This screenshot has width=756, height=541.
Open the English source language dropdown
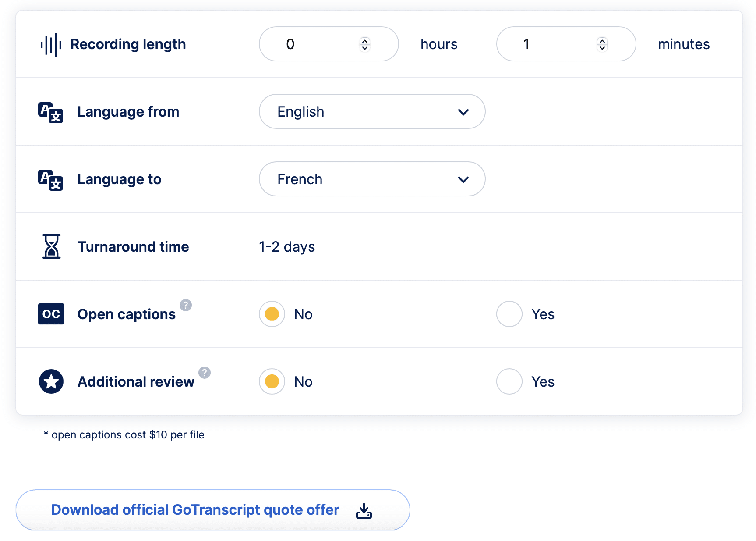371,111
